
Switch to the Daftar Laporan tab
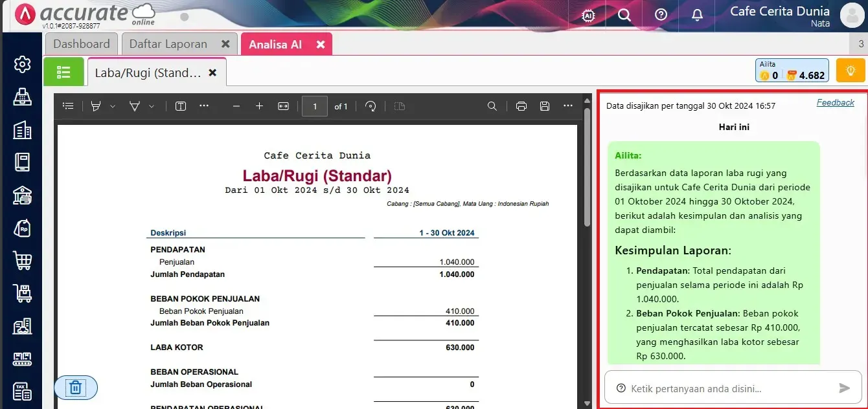pyautogui.click(x=168, y=44)
